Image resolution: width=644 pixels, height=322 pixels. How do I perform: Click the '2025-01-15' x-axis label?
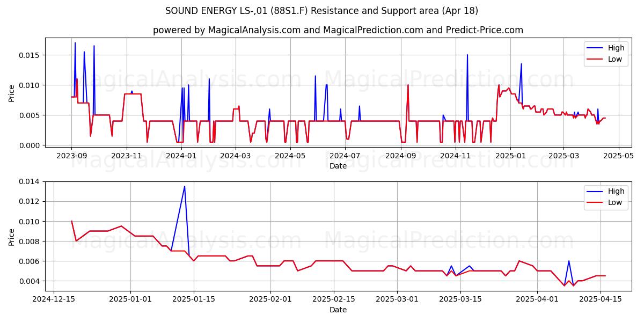[194, 299]
